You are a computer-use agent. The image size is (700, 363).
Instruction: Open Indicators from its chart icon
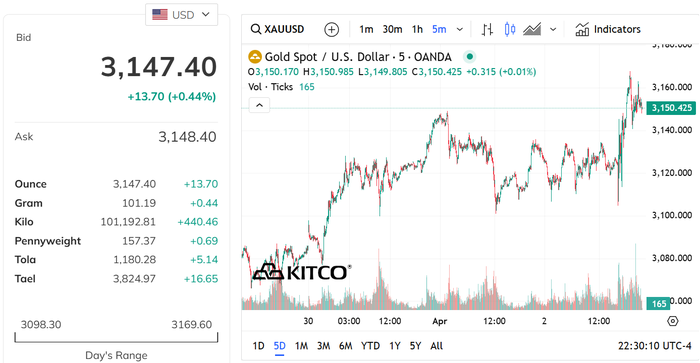tap(582, 29)
